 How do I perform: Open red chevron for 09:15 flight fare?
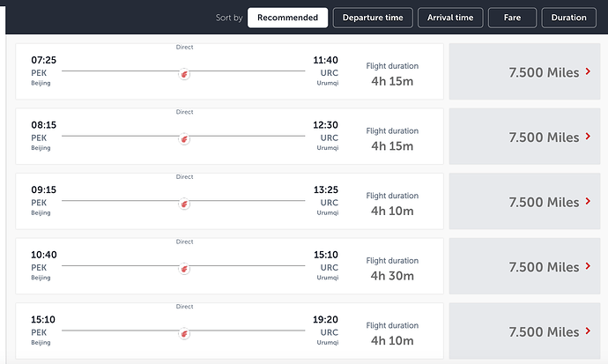coord(589,201)
